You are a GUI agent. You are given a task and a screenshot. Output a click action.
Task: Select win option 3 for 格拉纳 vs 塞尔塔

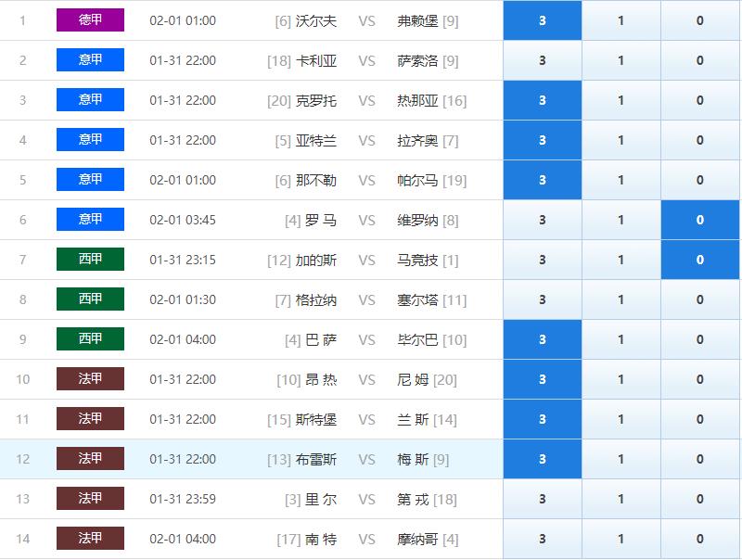(543, 299)
